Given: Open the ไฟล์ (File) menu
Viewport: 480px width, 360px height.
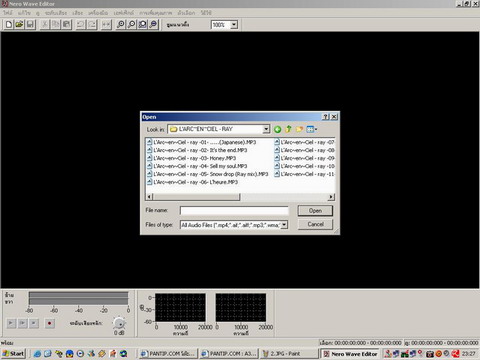Looking at the screenshot, I should coord(8,13).
